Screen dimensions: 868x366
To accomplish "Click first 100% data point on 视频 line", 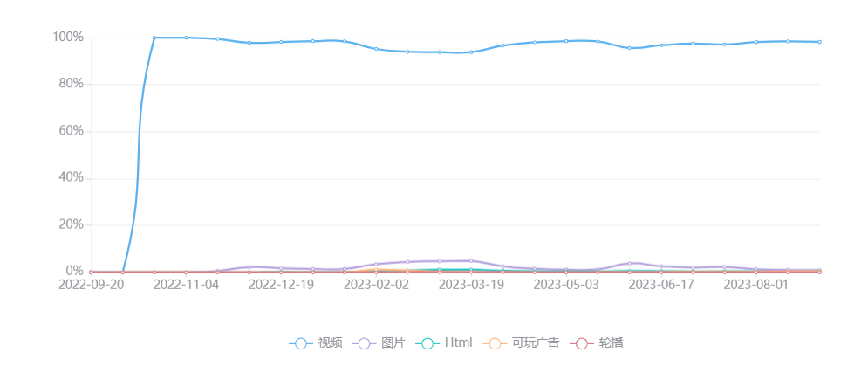I will pos(154,38).
